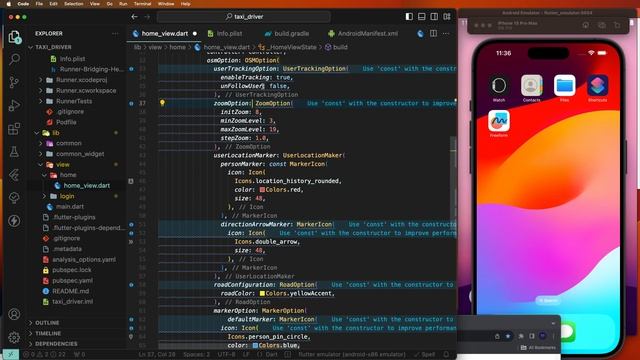Open pubspec.yaml in the explorer

(72, 281)
